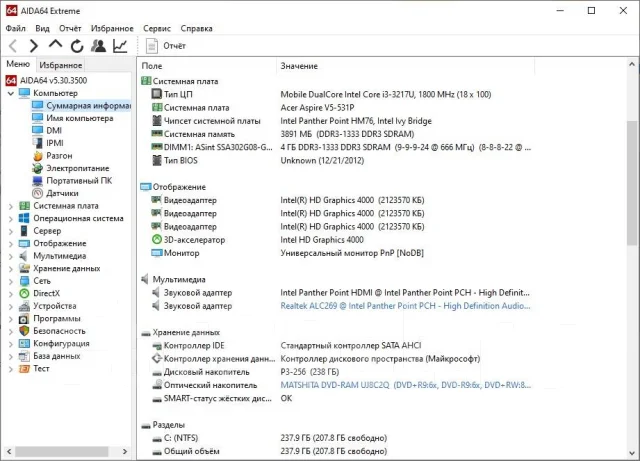Click the Тип ЦП processor icon

(157, 94)
